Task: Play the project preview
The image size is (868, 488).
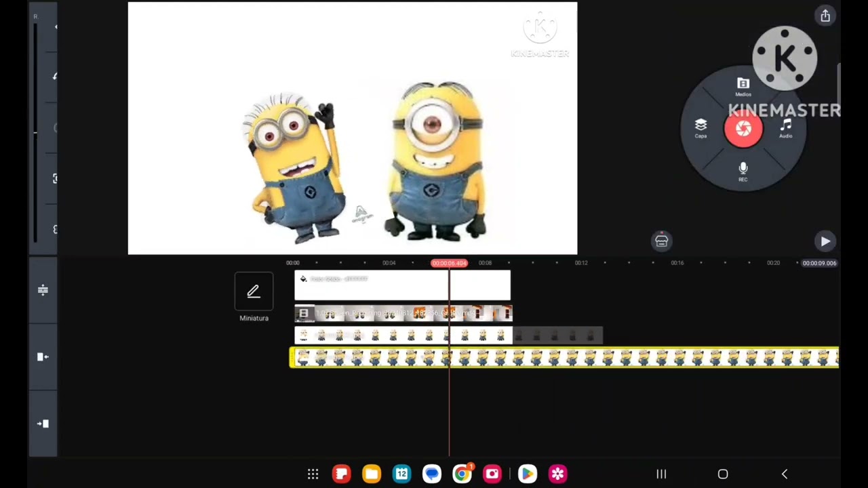Action: pos(825,241)
